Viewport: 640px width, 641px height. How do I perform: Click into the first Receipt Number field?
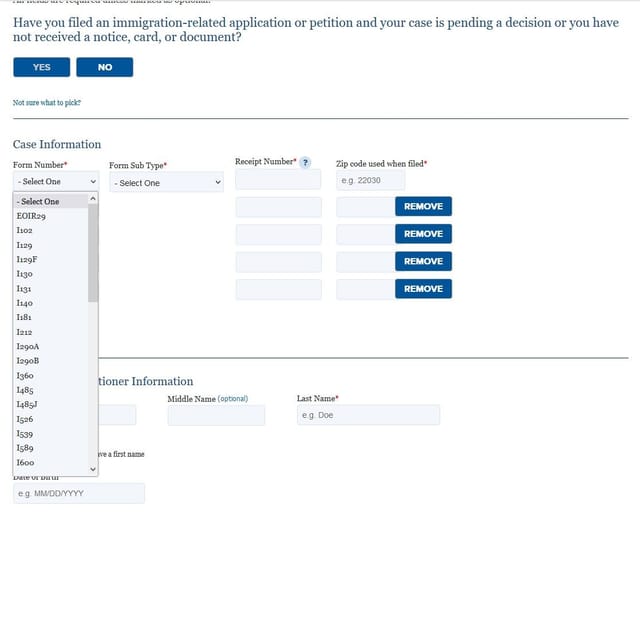coord(278,179)
